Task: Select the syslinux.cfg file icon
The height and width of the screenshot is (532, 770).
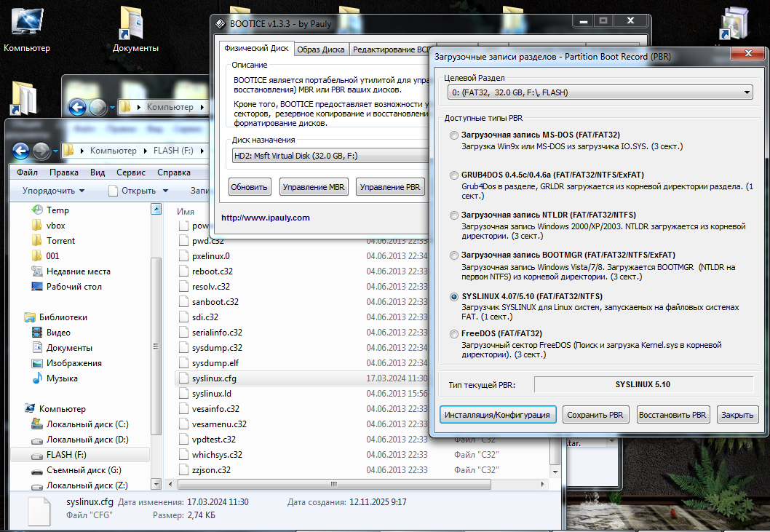Action: point(183,378)
